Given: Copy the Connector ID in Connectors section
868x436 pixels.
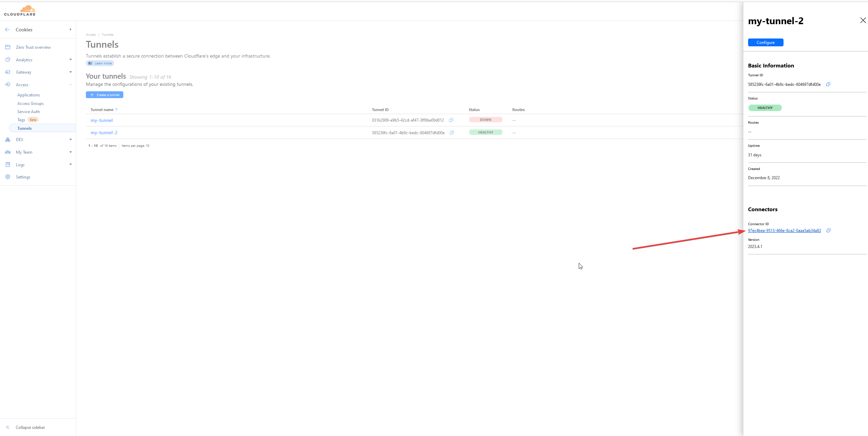Looking at the screenshot, I should 828,231.
